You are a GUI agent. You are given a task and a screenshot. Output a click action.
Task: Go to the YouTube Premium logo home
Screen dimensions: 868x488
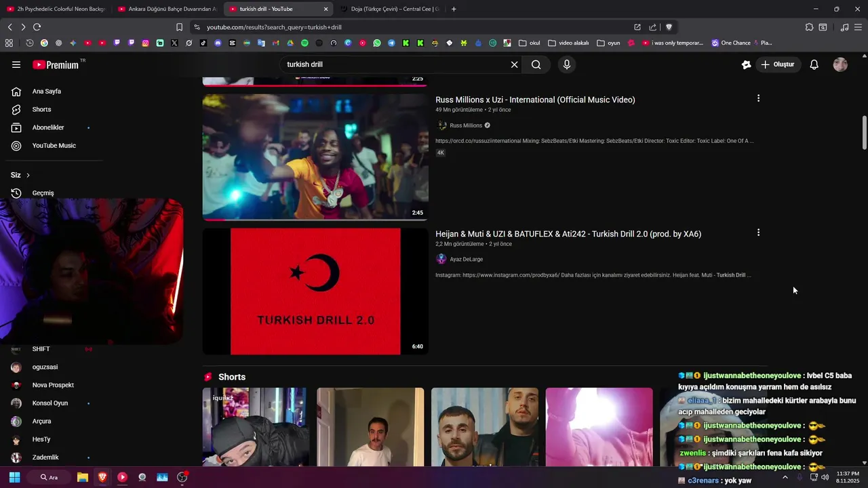coord(56,64)
